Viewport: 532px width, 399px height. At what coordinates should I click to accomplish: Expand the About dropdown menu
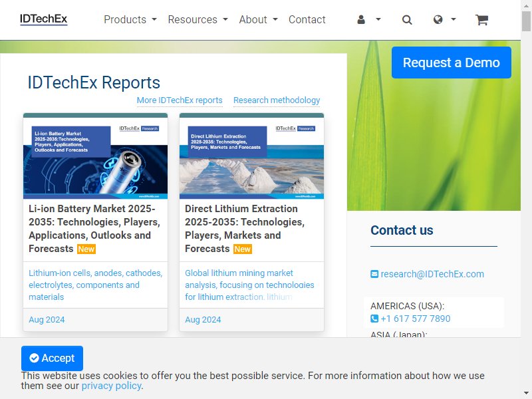(x=259, y=20)
